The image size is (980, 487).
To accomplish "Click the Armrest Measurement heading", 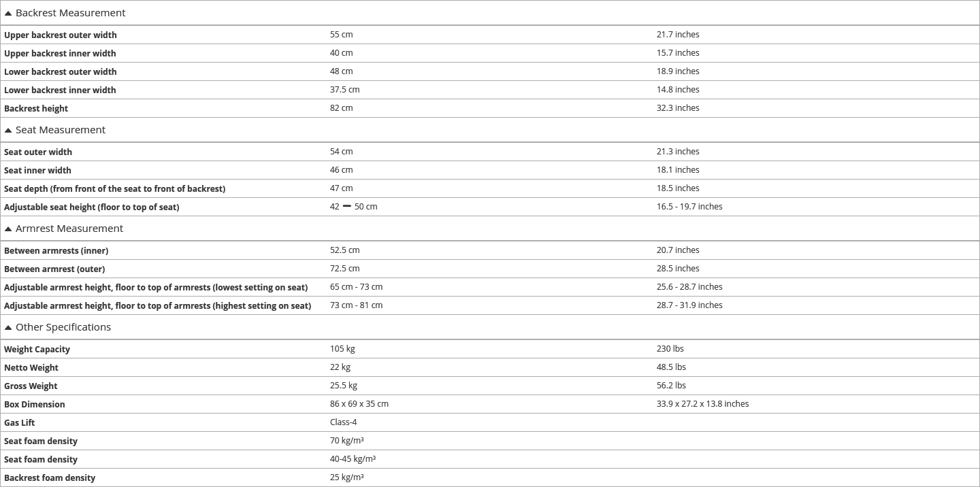I will [69, 229].
